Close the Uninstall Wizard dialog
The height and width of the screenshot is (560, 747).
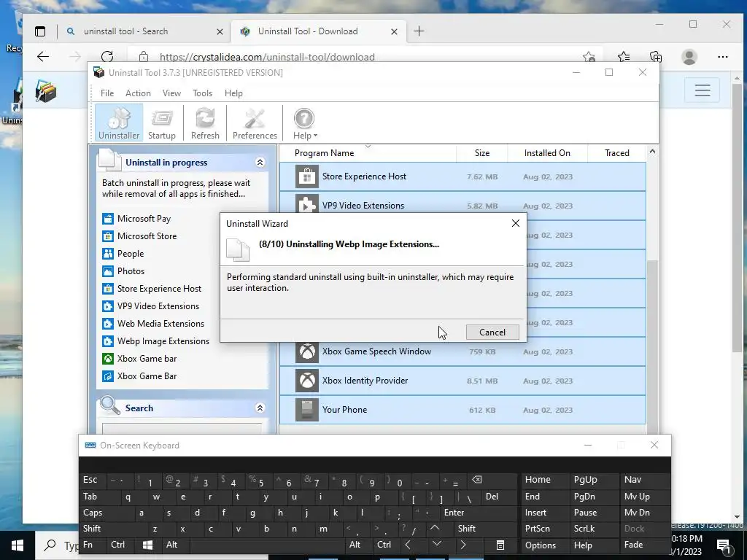pyautogui.click(x=516, y=223)
